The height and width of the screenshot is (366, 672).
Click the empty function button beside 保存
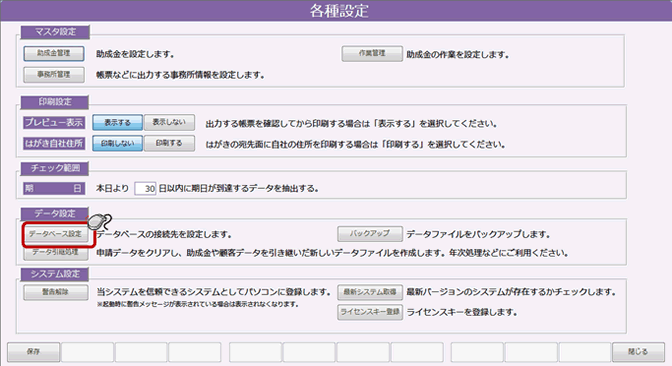point(87,352)
